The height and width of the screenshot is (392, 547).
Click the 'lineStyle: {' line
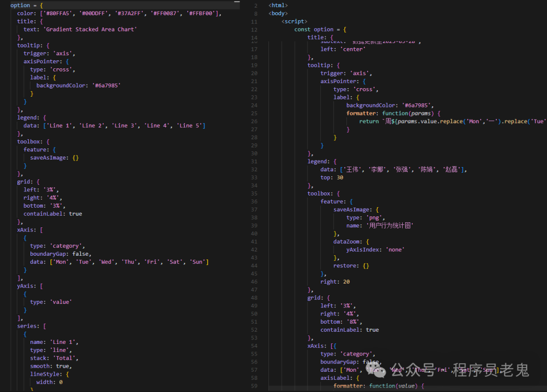tap(50, 374)
